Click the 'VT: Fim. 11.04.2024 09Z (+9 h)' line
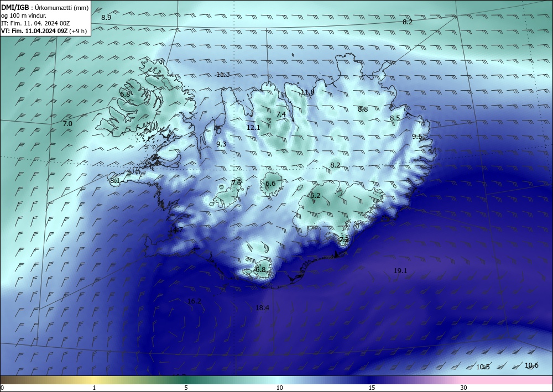The height and width of the screenshot is (392, 553). pyautogui.click(x=44, y=30)
